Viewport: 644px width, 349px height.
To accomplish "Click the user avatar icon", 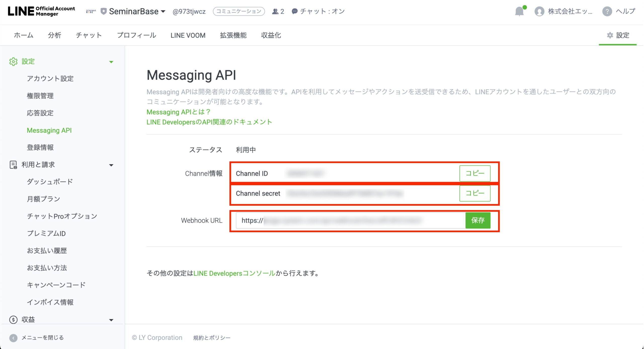I will pos(539,11).
